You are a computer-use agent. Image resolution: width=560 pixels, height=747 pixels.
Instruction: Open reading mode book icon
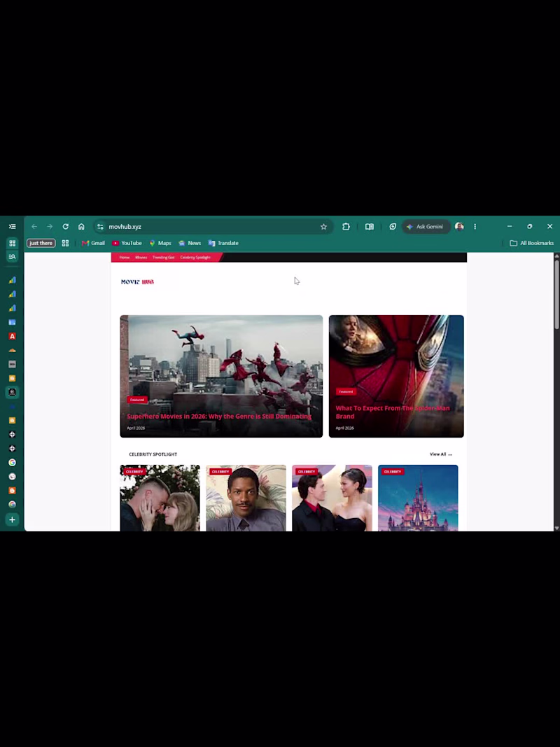pos(370,227)
